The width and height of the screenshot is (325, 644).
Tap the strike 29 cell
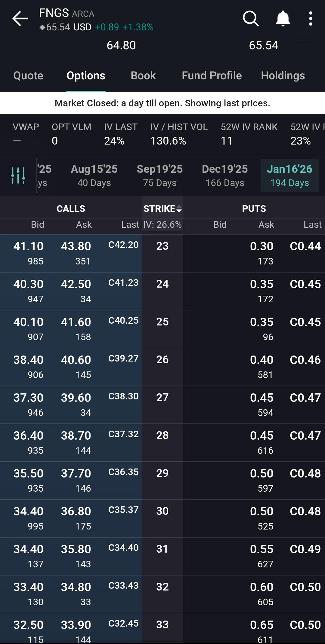[x=162, y=480]
